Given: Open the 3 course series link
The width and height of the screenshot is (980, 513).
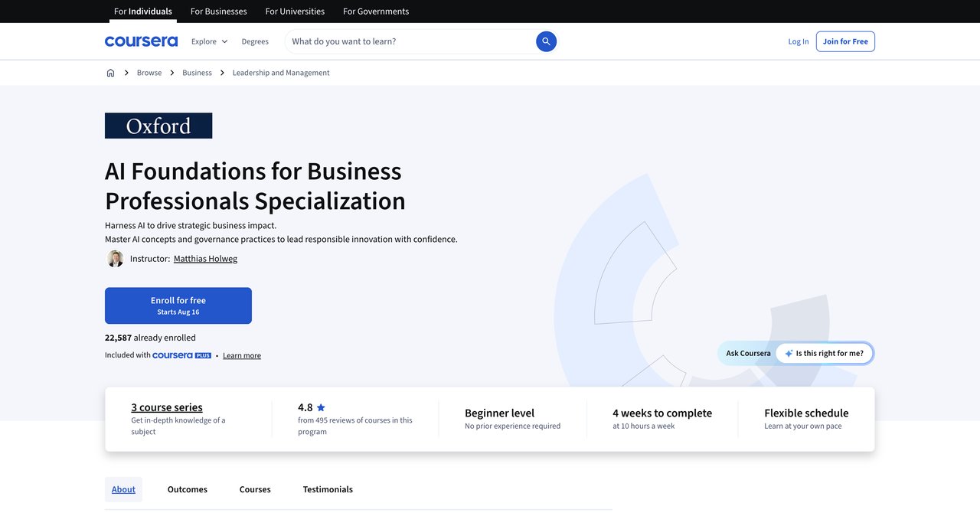Looking at the screenshot, I should tap(167, 407).
